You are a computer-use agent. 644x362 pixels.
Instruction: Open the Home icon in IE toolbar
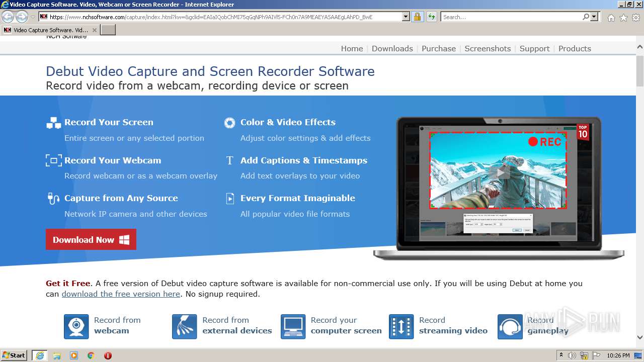point(611,18)
